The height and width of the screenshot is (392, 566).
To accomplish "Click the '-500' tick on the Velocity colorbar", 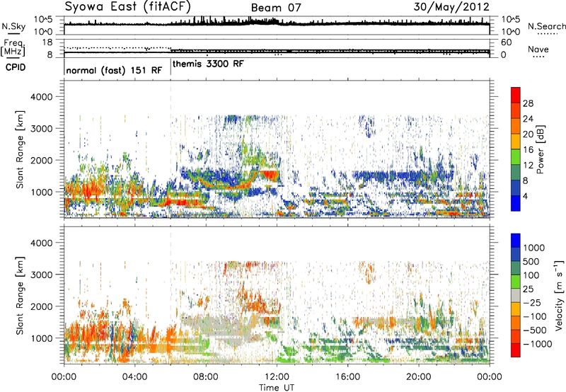I will (x=535, y=330).
